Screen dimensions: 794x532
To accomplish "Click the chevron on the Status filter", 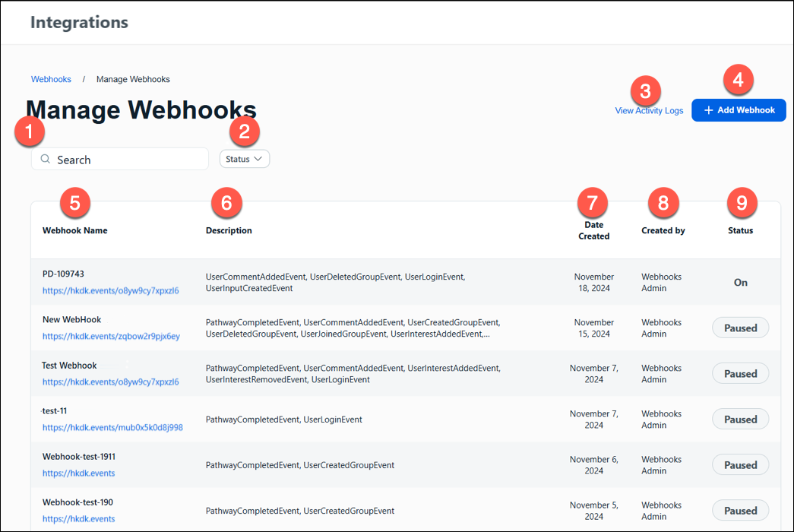I will 258,159.
